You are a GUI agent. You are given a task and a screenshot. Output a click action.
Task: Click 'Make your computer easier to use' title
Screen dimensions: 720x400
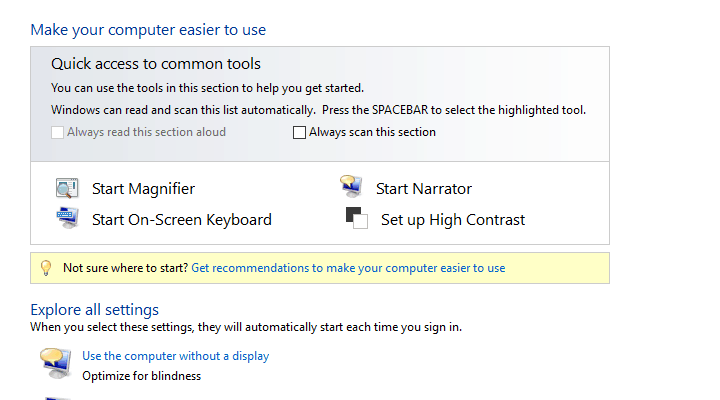point(148,30)
